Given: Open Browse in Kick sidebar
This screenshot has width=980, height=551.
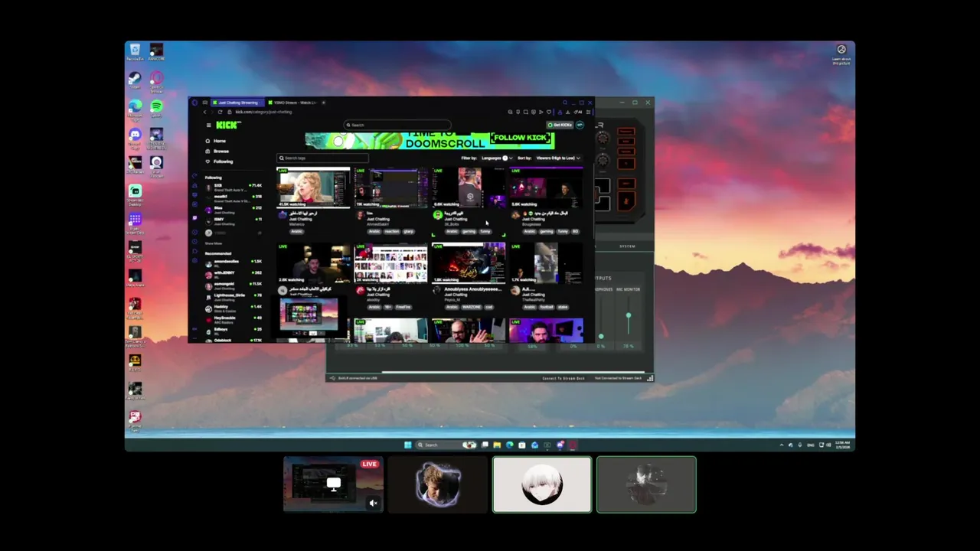Looking at the screenshot, I should pyautogui.click(x=217, y=151).
